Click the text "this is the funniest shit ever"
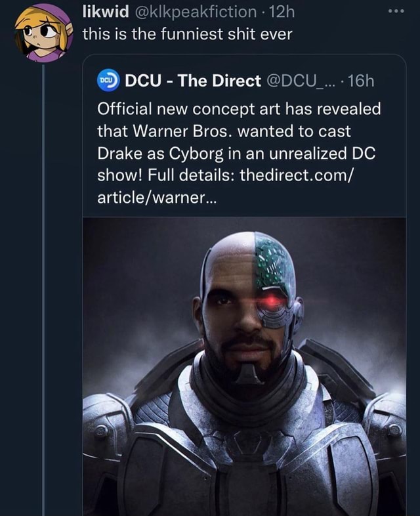The height and width of the screenshot is (516, 420). pos(187,35)
